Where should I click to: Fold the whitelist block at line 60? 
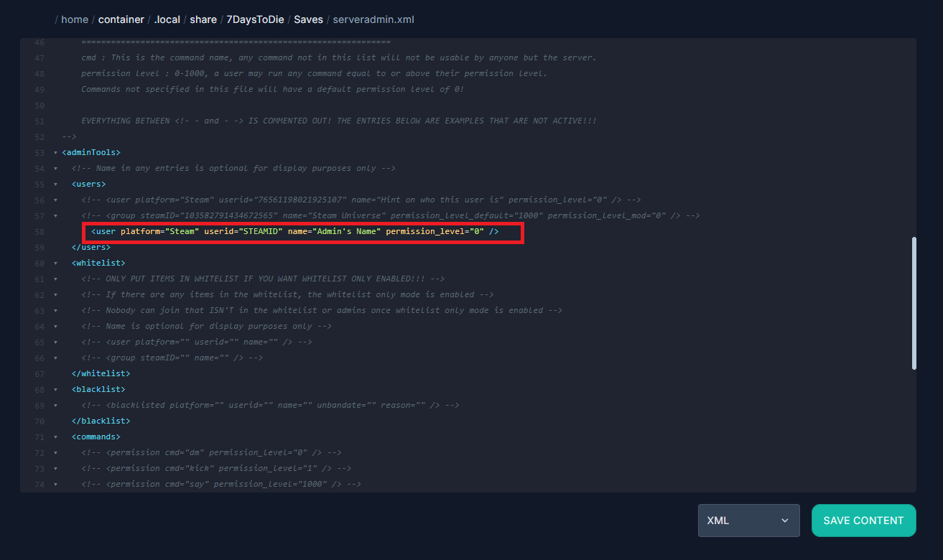coord(55,263)
